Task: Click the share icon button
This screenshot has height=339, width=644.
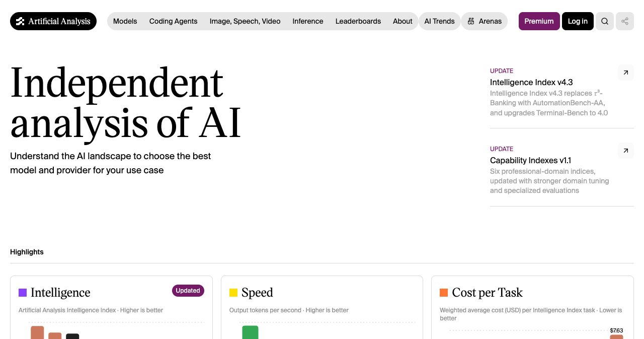Action: (625, 21)
